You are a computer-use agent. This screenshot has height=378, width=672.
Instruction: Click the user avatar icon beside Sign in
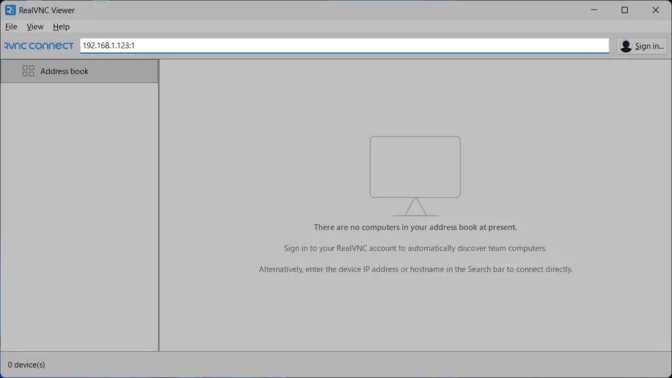click(626, 46)
